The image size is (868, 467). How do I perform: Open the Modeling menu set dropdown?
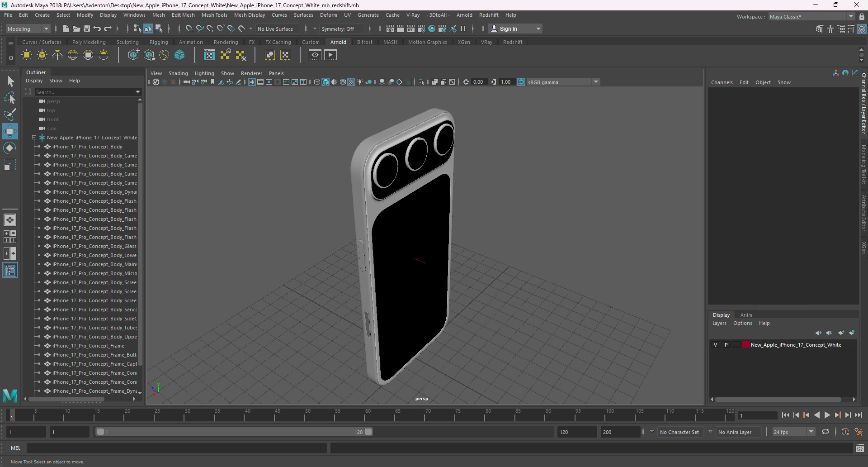click(x=28, y=29)
